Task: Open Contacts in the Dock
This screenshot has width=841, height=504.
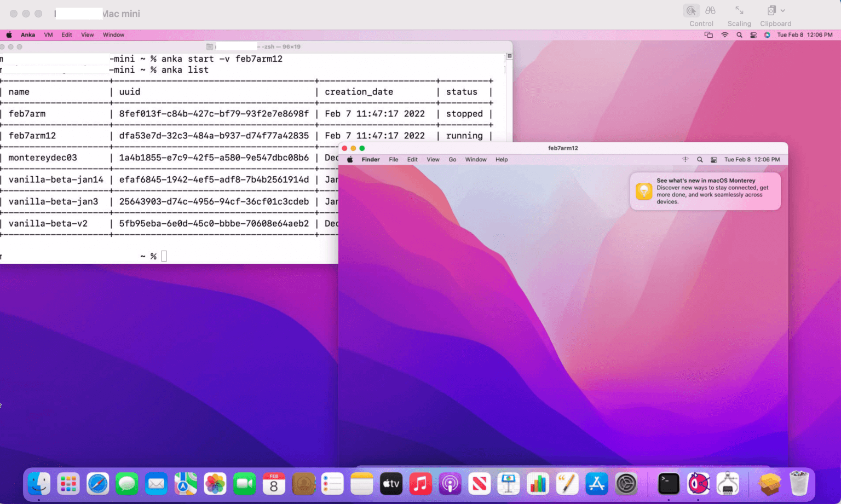Action: (303, 484)
